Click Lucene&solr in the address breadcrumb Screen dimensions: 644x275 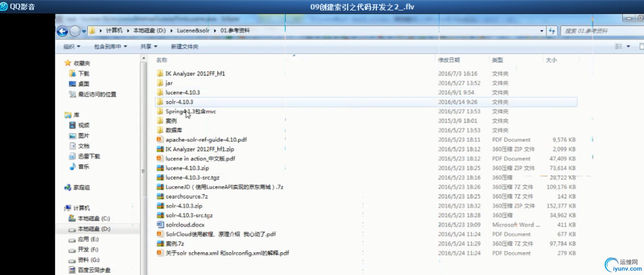[x=193, y=31]
